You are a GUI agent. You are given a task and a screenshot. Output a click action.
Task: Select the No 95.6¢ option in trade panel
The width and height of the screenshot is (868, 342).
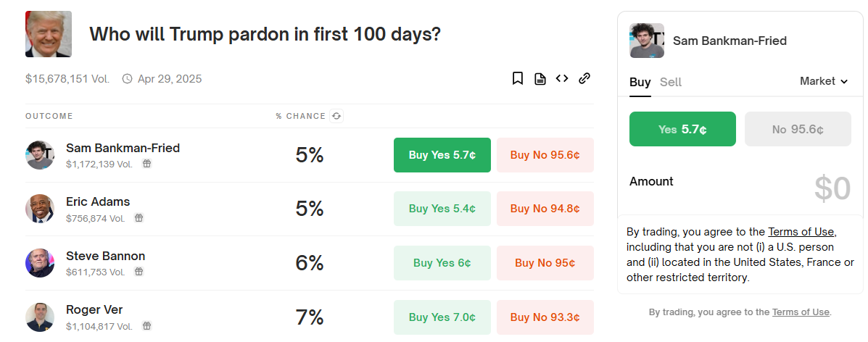[798, 129]
